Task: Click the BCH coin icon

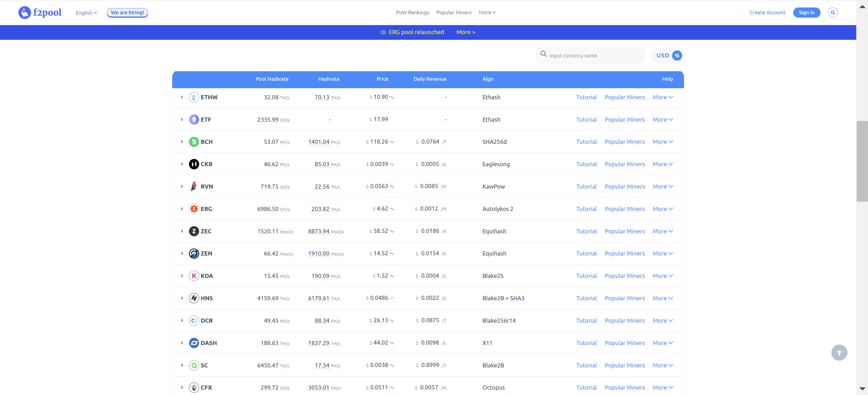Action: [194, 142]
